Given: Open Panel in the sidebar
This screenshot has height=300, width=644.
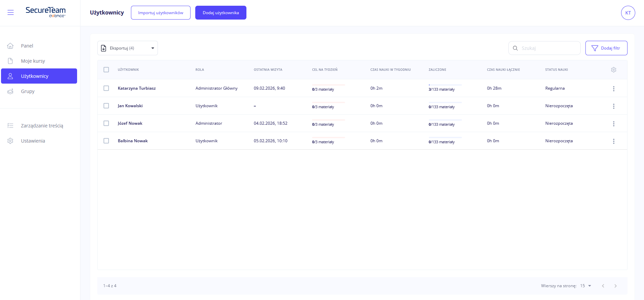Looking at the screenshot, I should (x=27, y=46).
